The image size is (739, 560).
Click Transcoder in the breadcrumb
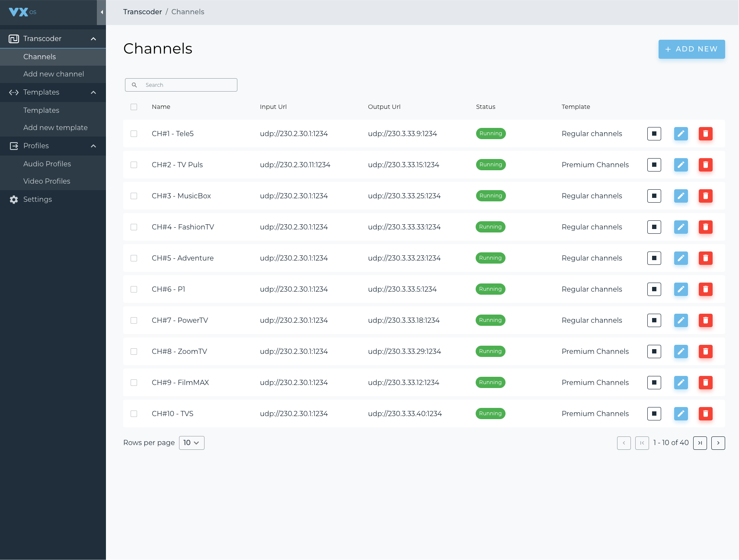click(142, 12)
